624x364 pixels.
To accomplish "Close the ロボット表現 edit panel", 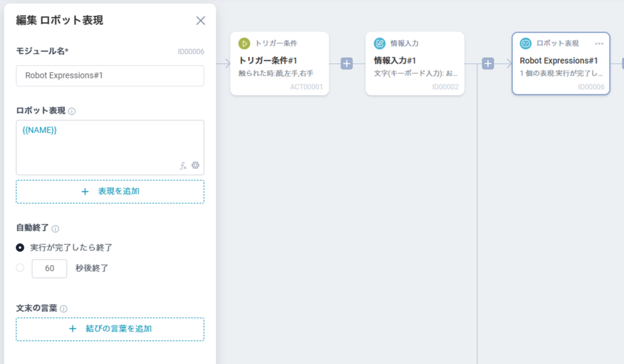I will pyautogui.click(x=200, y=21).
